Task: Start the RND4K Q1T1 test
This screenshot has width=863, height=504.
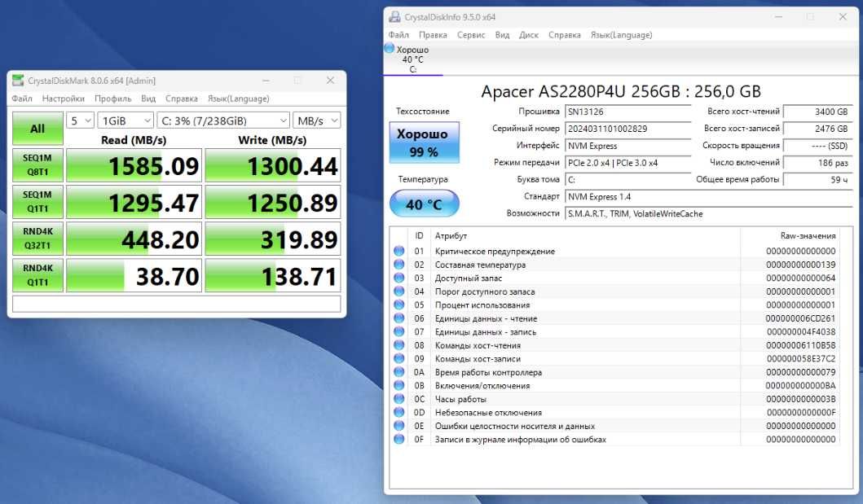Action: coord(37,275)
